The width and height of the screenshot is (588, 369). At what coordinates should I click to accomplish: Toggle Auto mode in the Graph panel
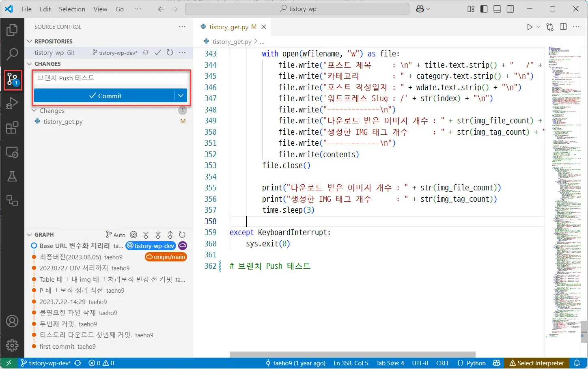pyautogui.click(x=115, y=235)
